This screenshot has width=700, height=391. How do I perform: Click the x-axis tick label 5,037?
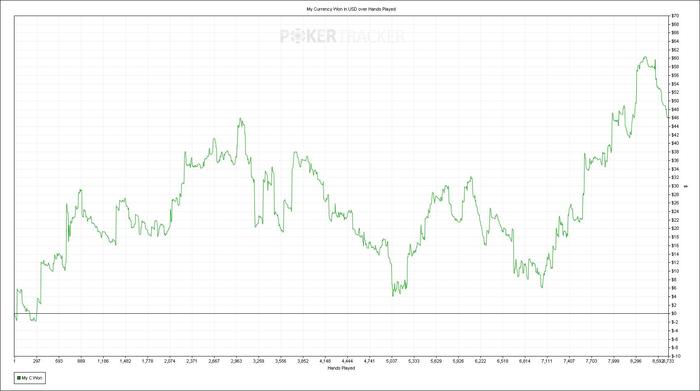392,361
